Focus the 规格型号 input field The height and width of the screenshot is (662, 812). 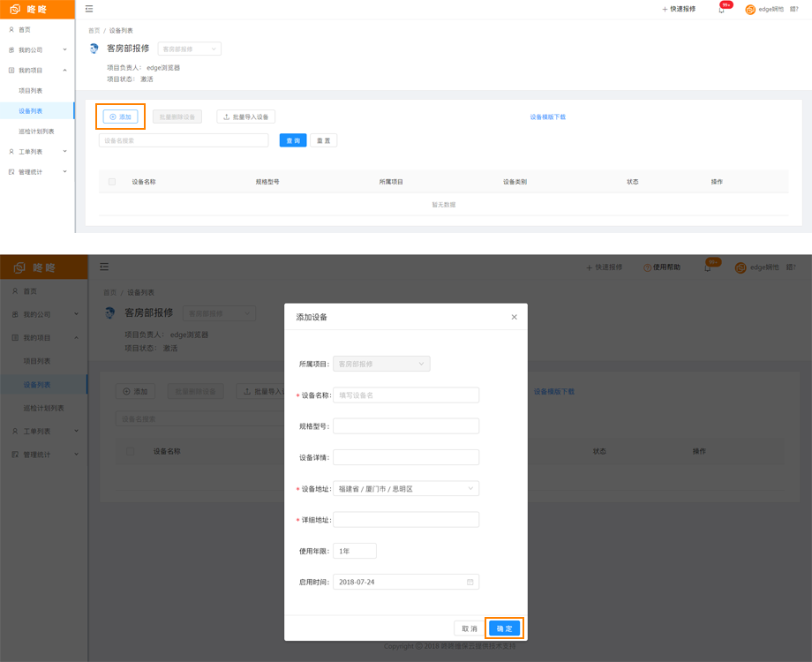(406, 426)
